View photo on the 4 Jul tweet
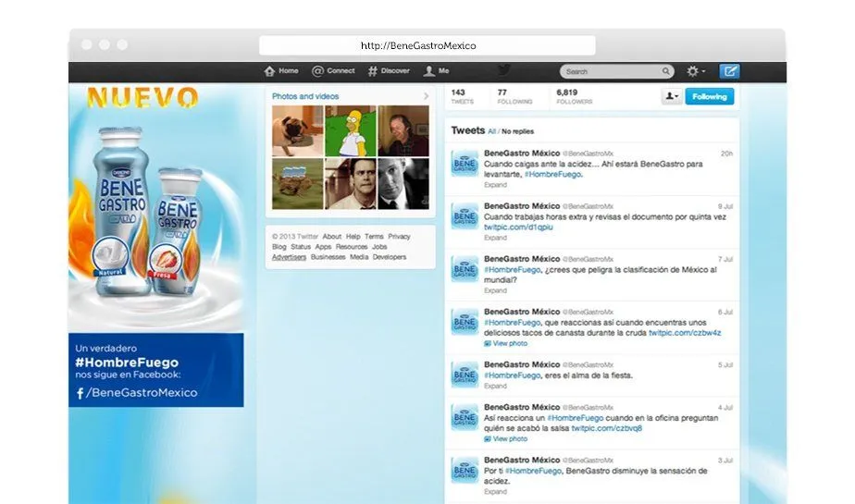 tap(506, 438)
